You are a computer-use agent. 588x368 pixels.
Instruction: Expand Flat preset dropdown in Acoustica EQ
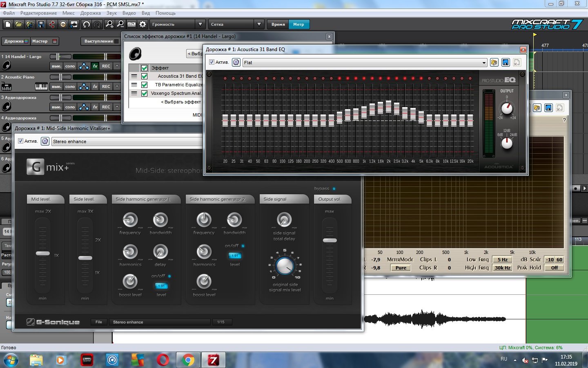(484, 63)
